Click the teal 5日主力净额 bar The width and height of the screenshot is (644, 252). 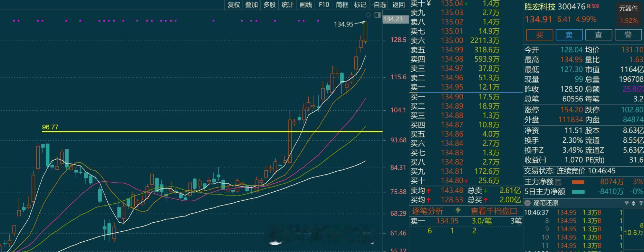pyautogui.click(x=578, y=192)
